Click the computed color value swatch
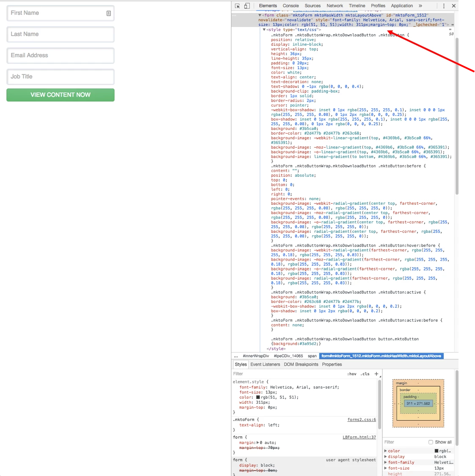Screen dimensions: 475x476 click(x=437, y=451)
